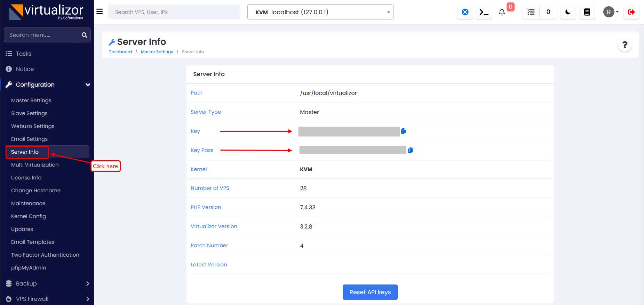Open the terminal console icon
The height and width of the screenshot is (305, 644).
click(x=484, y=12)
